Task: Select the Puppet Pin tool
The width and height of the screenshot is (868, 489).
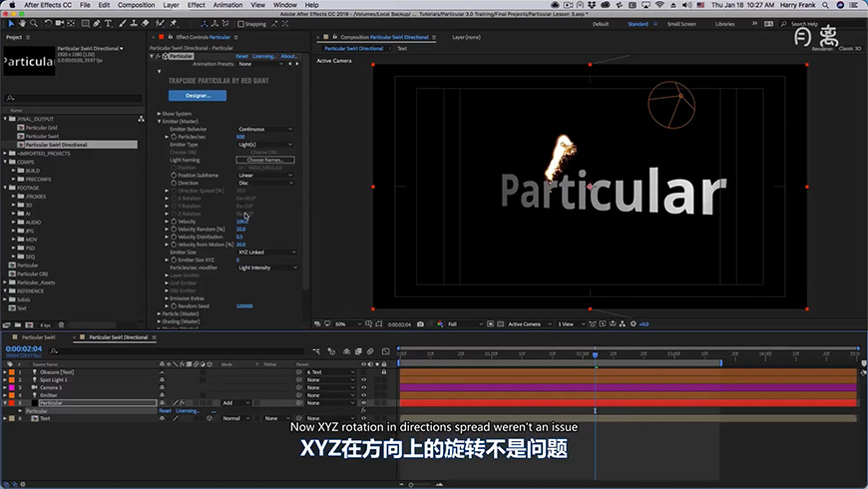Action: point(174,24)
